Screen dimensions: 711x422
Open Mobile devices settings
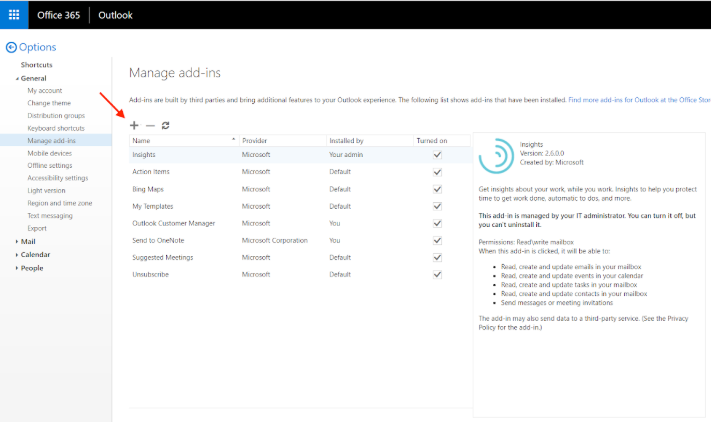tap(49, 153)
